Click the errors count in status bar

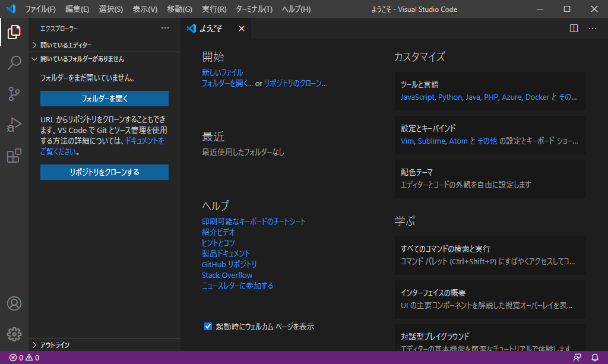16,357
